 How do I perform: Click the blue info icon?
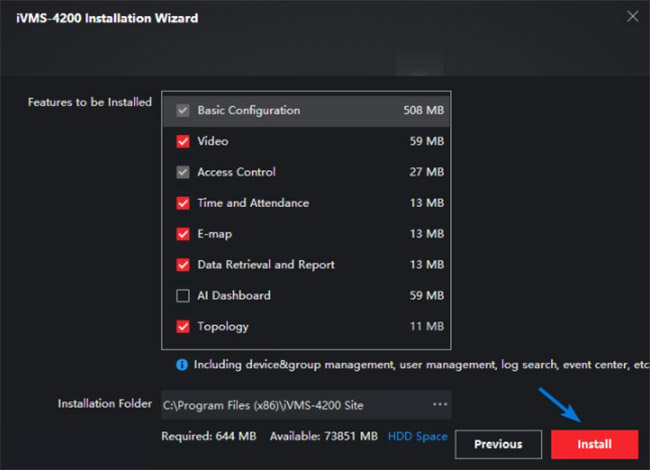point(182,365)
